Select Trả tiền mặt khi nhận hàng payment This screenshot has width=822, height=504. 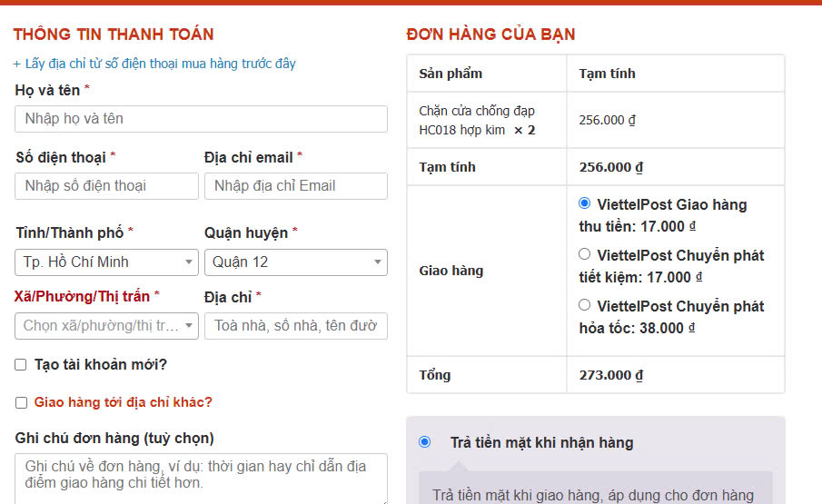424,442
